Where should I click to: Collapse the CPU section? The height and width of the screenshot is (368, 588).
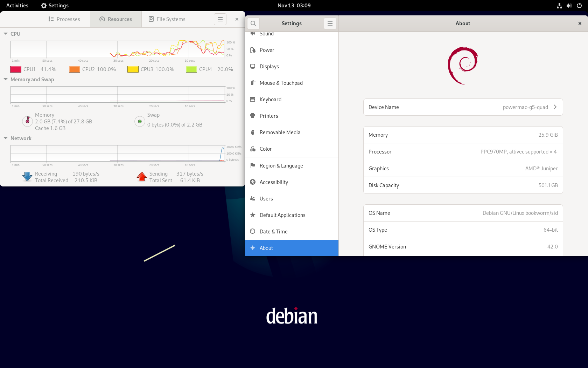click(6, 34)
